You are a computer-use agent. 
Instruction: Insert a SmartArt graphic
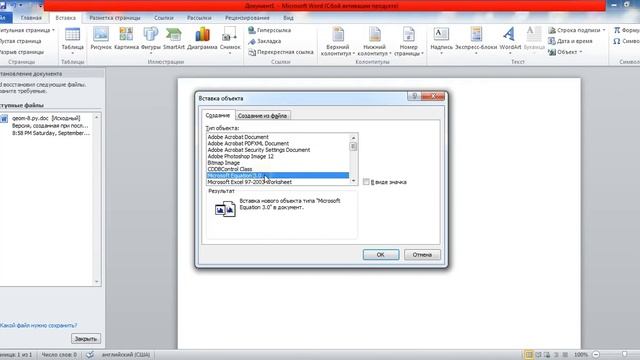point(173,39)
